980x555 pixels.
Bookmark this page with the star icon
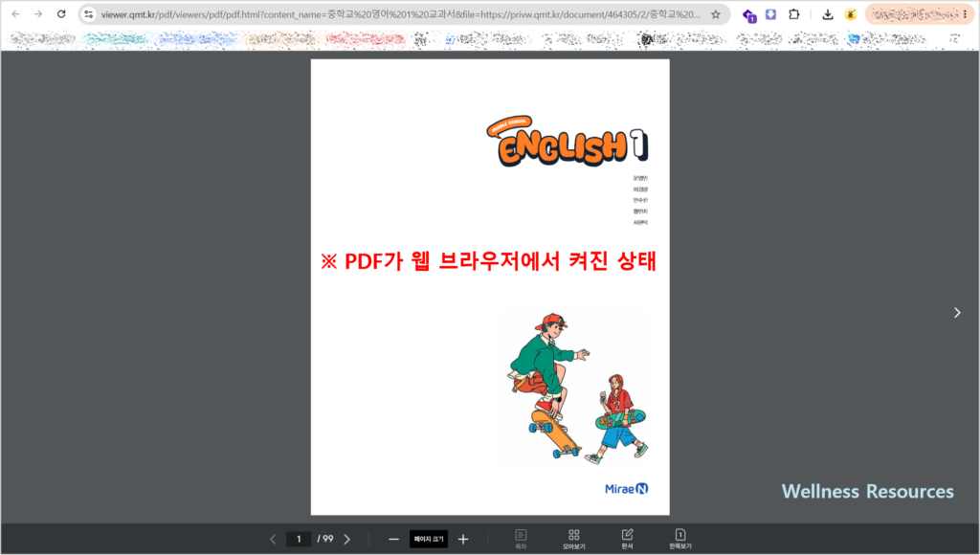point(716,13)
